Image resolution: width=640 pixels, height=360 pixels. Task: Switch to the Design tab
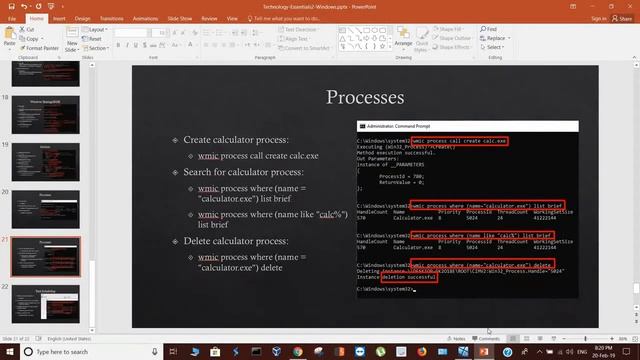(82, 19)
